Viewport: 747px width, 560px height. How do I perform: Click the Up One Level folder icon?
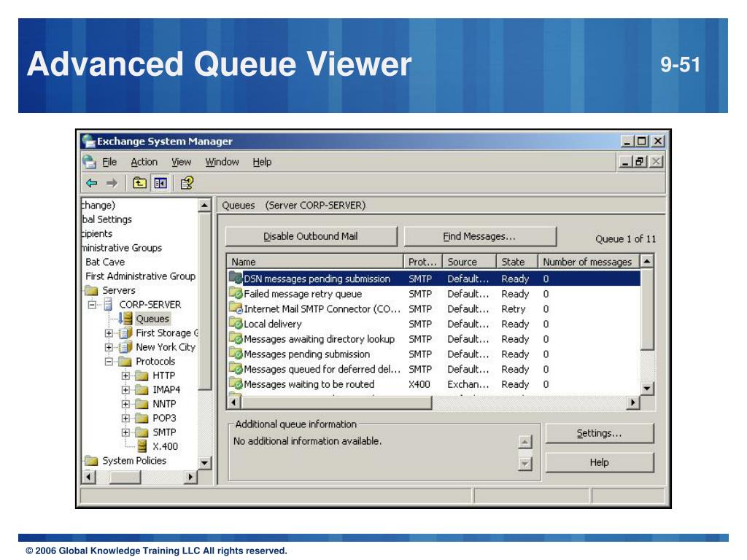[139, 183]
